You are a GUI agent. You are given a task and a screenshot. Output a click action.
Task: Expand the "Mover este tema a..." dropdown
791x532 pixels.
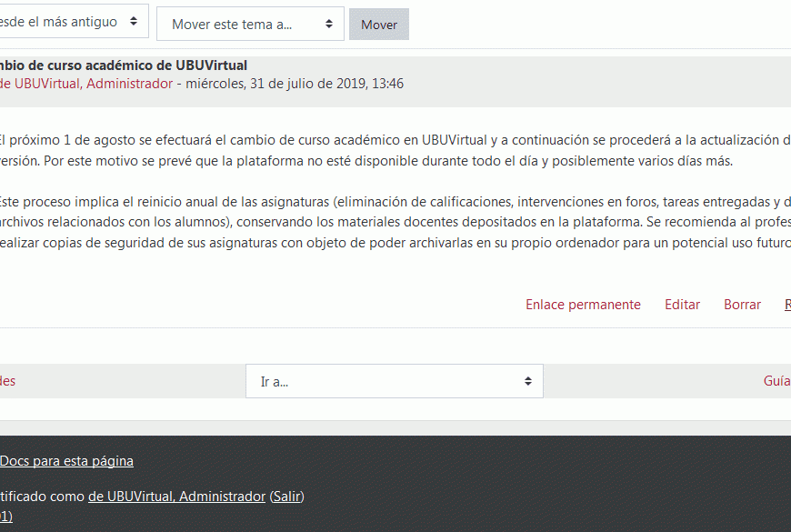250,24
